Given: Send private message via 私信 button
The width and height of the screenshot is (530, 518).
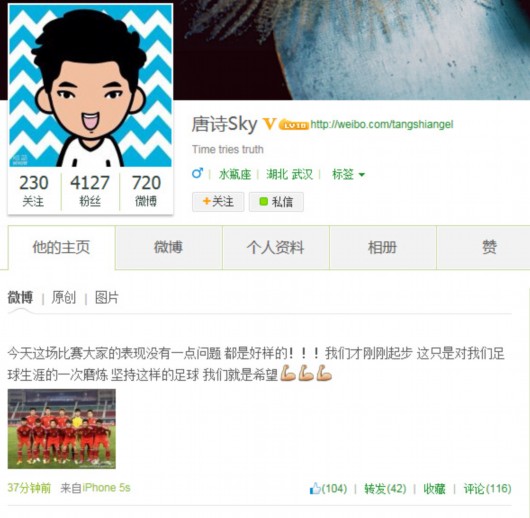Looking at the screenshot, I should pos(276,202).
